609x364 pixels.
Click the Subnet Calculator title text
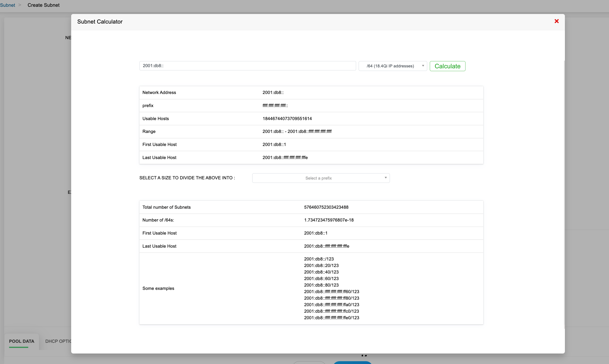click(100, 22)
